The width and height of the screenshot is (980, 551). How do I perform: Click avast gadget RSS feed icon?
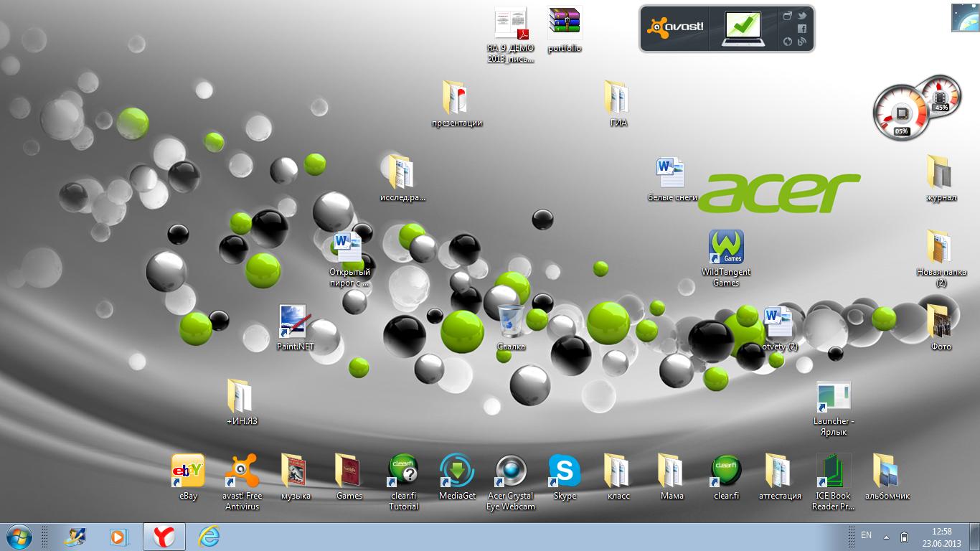coord(802,42)
